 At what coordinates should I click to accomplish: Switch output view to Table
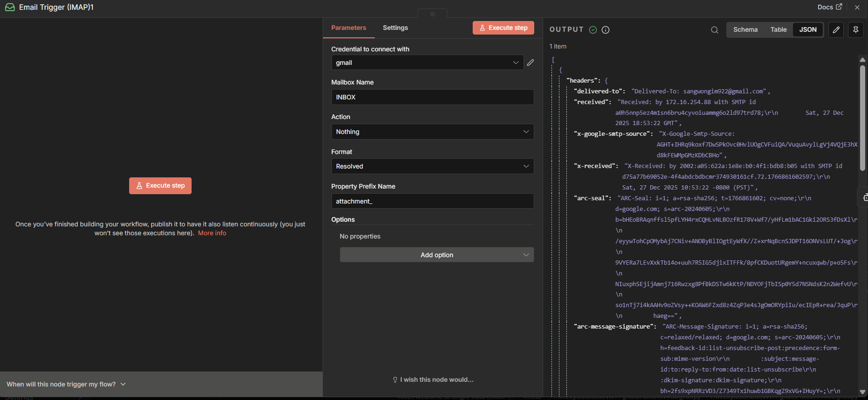(778, 29)
